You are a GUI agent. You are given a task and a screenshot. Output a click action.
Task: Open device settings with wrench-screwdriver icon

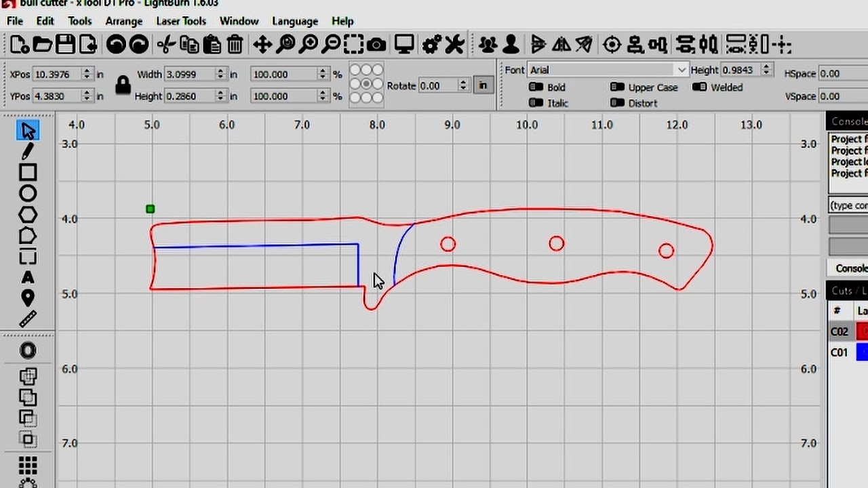click(x=454, y=45)
